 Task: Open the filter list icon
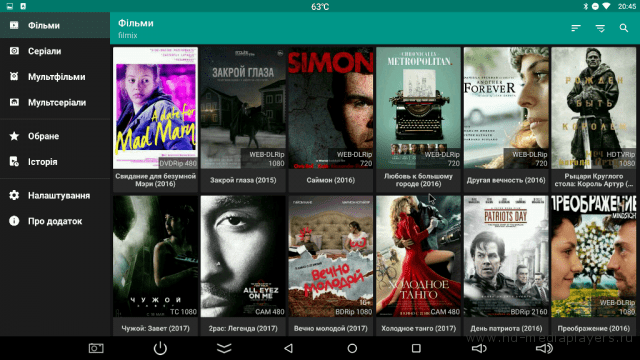pyautogui.click(x=600, y=28)
